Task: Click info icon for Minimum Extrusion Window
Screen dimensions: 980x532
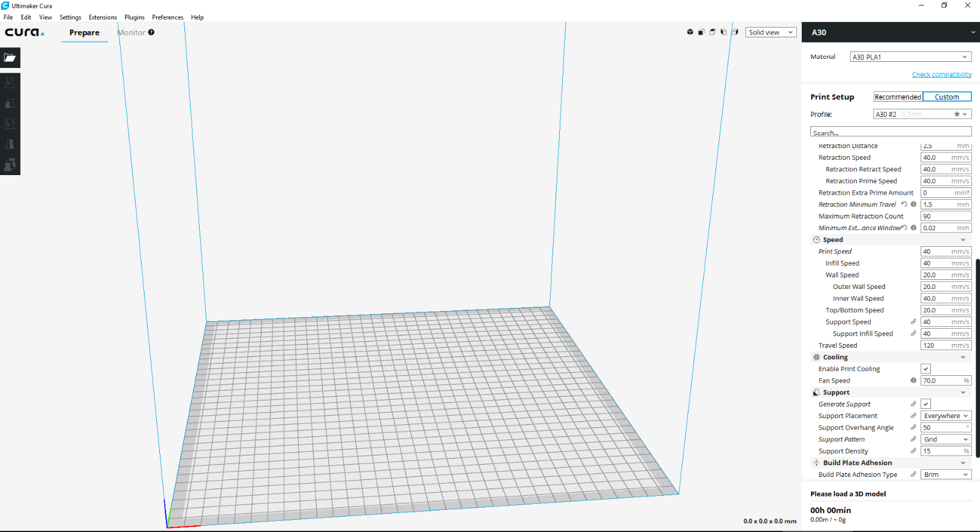Action: tap(913, 228)
